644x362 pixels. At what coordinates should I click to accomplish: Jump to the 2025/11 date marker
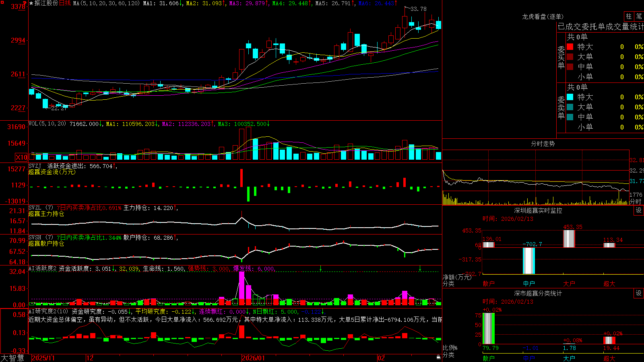click(43, 358)
